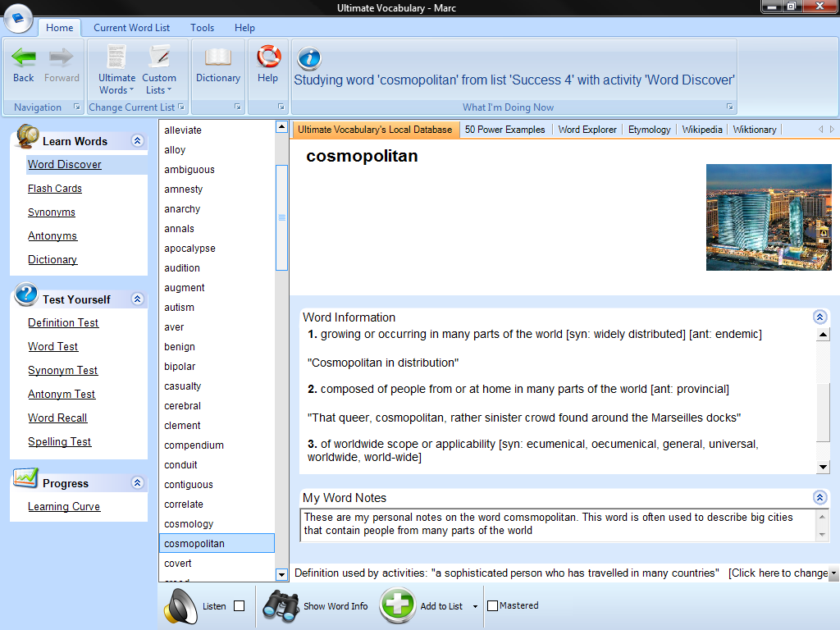Image resolution: width=840 pixels, height=630 pixels.
Task: Click Word Information scroll down arrow
Action: pyautogui.click(x=823, y=467)
